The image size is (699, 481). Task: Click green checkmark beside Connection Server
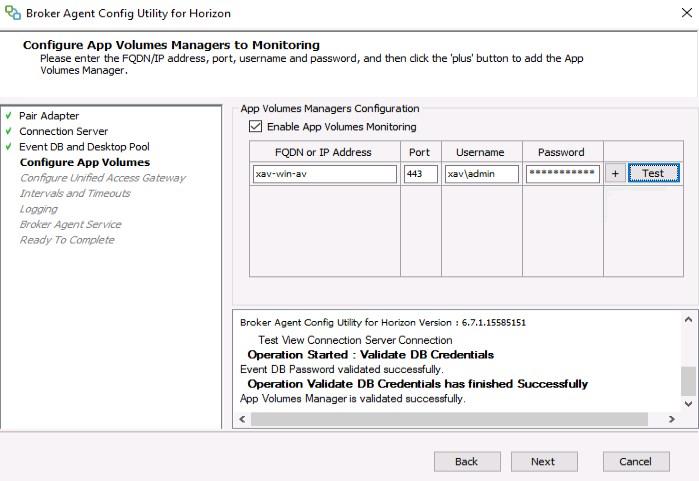[8, 132]
